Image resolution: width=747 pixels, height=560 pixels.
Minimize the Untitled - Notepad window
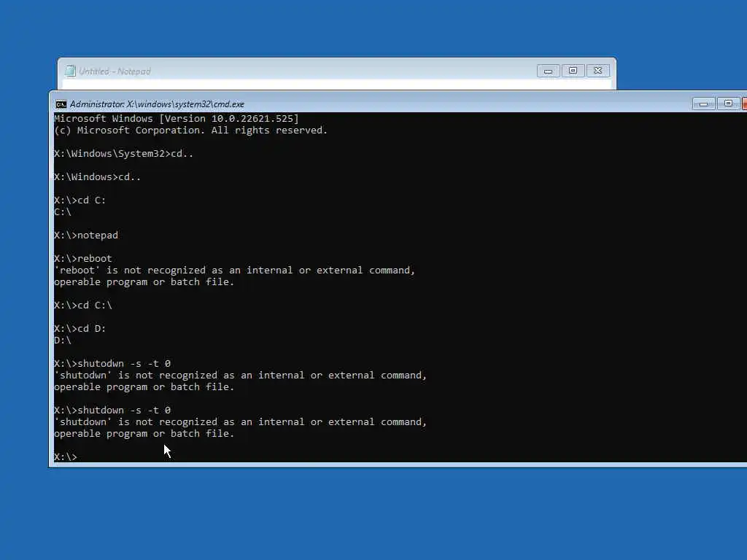click(549, 71)
